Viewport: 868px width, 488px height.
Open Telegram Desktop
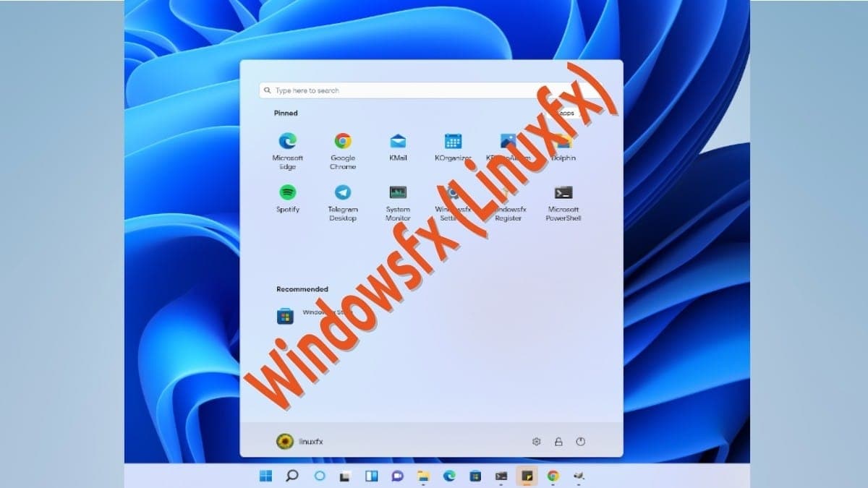pyautogui.click(x=343, y=192)
